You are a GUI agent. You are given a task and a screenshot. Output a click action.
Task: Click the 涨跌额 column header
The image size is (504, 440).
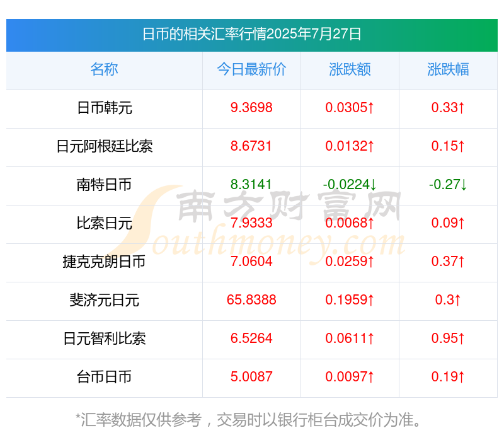tap(350, 69)
